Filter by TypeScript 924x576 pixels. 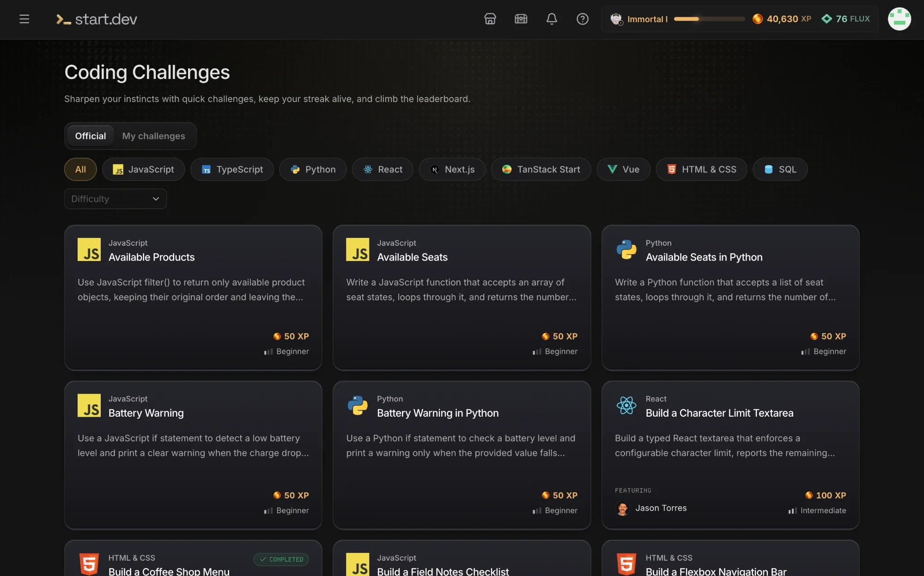(232, 170)
